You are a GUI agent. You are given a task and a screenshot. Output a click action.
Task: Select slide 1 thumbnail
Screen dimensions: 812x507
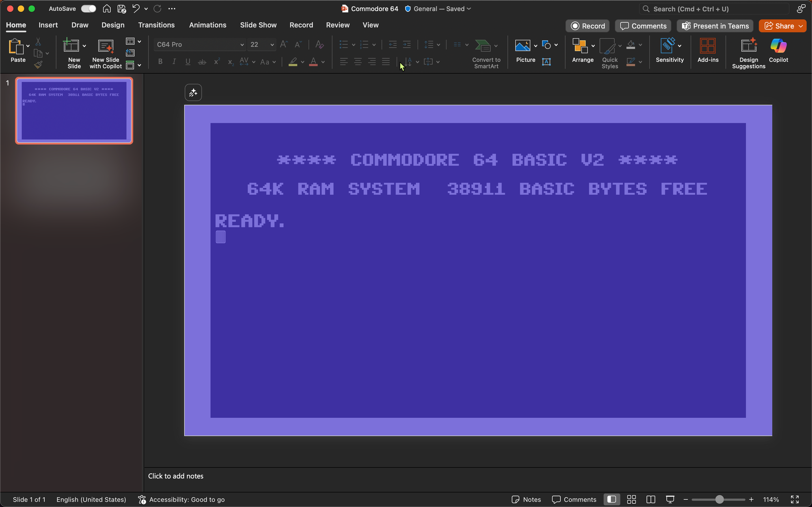[x=74, y=111]
